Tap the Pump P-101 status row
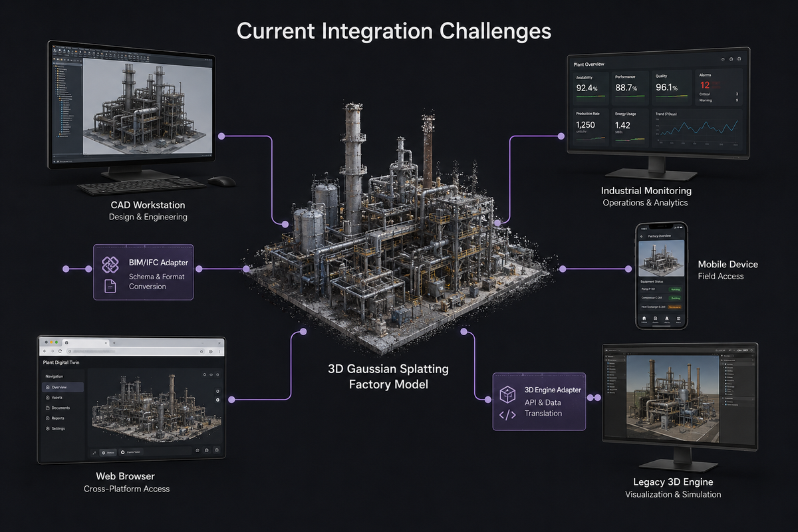This screenshot has height=532, width=798. [x=661, y=289]
